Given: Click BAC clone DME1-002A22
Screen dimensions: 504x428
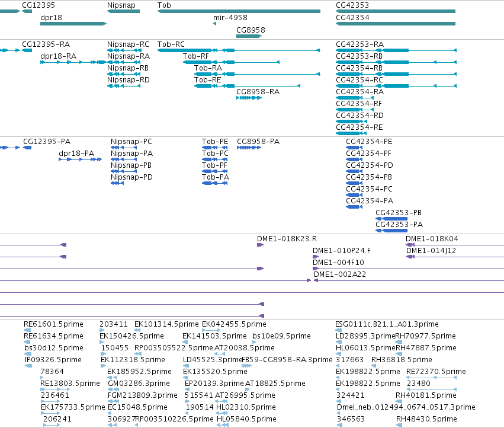Looking at the screenshot, I should 409,280.
